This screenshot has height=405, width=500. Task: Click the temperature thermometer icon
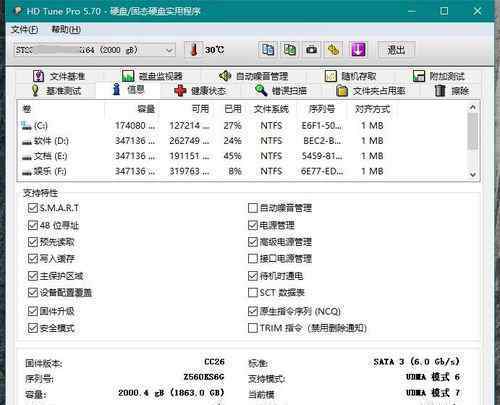tap(194, 50)
